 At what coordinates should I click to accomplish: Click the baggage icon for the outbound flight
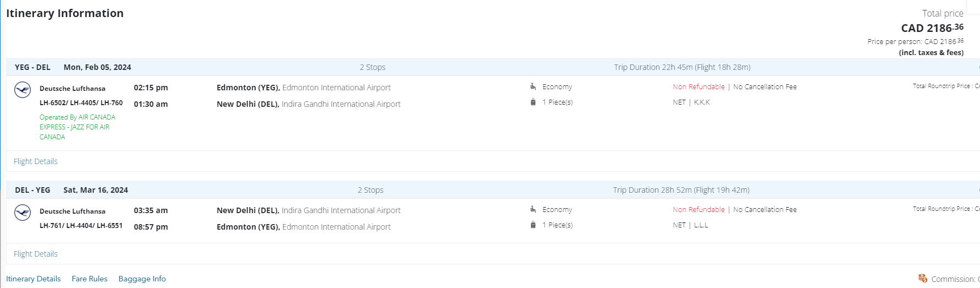pos(533,102)
